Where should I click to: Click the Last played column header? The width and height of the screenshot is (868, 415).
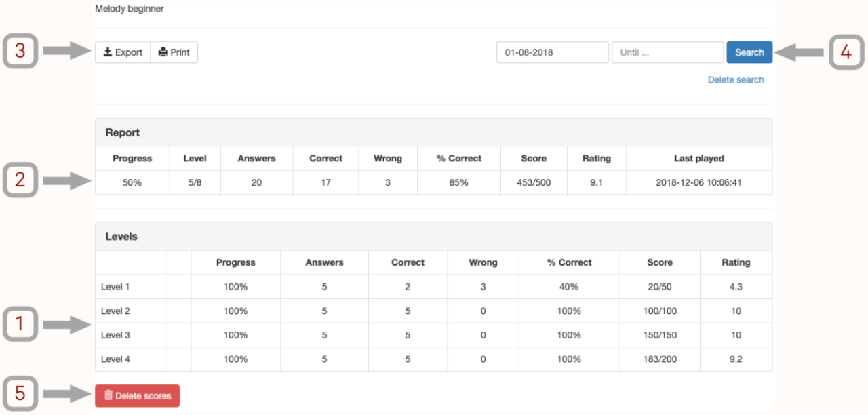point(699,159)
